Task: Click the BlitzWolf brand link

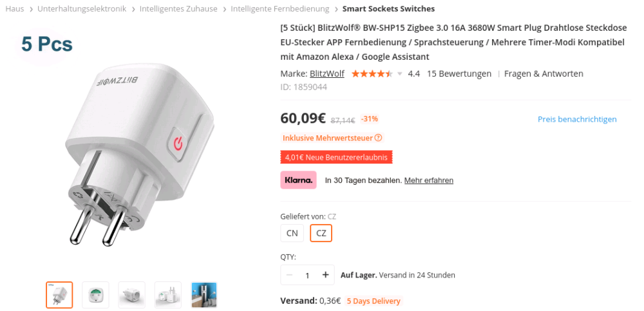Action: pos(327,74)
